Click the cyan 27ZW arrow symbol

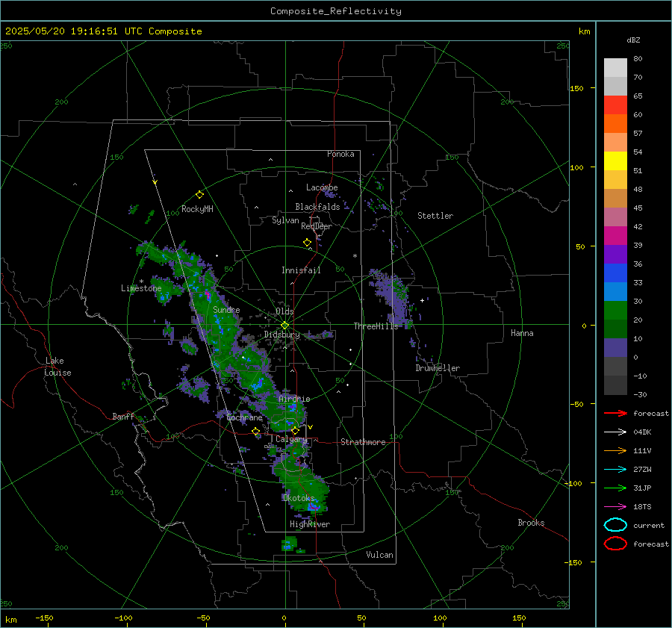[615, 470]
